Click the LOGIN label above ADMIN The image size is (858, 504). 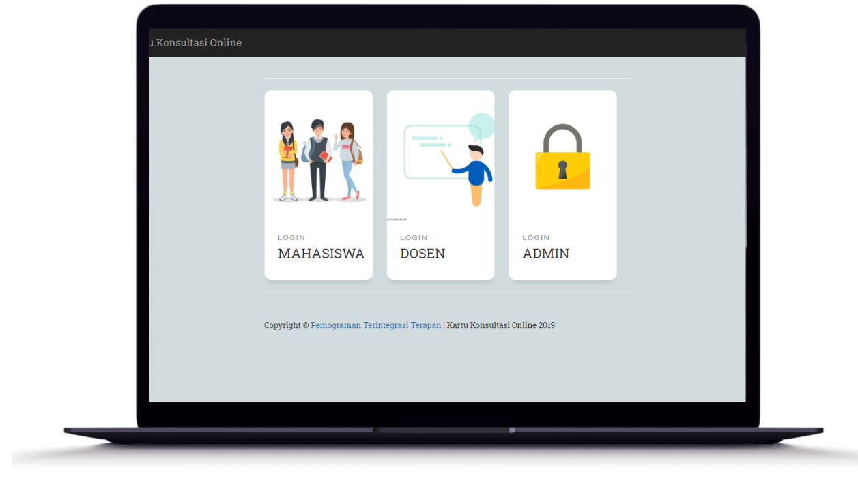(536, 238)
